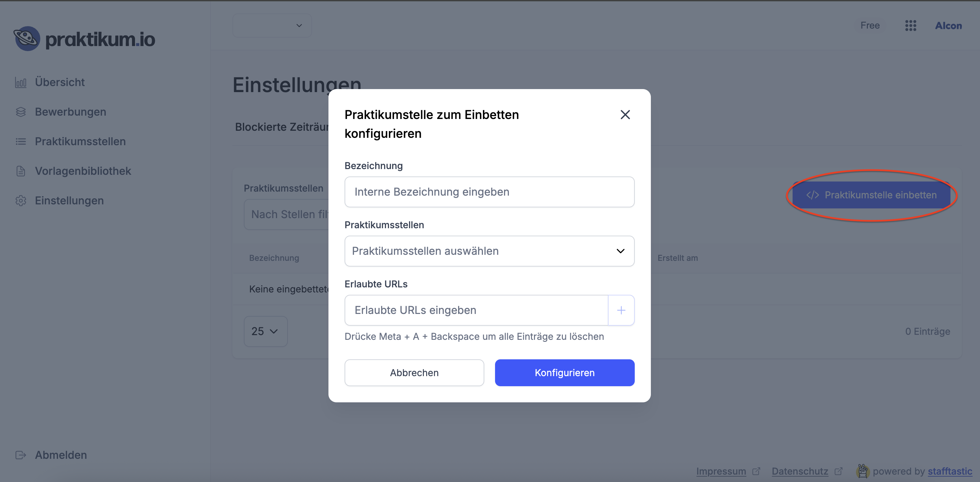Select Bewerbungen in the sidebar menu
Viewport: 980px width, 482px height.
point(71,112)
